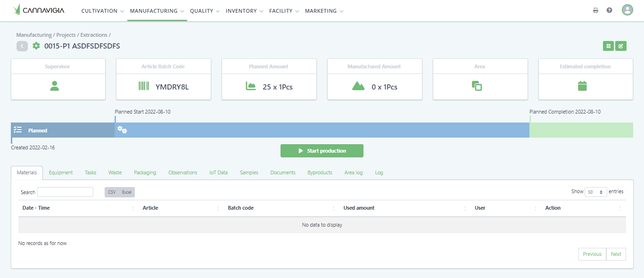Viewport: 644px width, 278px height.
Task: Click the barcode icon beside YMDRY8L
Action: pos(143,86)
